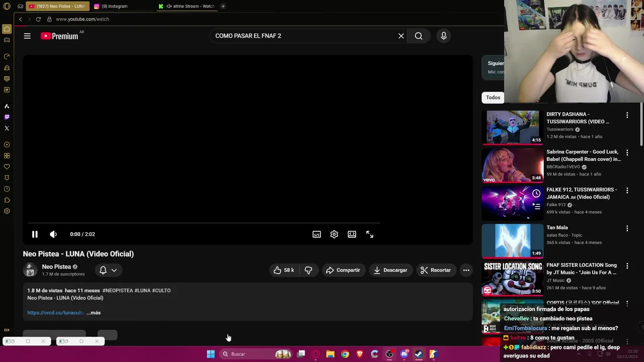Start voice search with the microphone
Viewport: 644px width, 362px height.
443,36
